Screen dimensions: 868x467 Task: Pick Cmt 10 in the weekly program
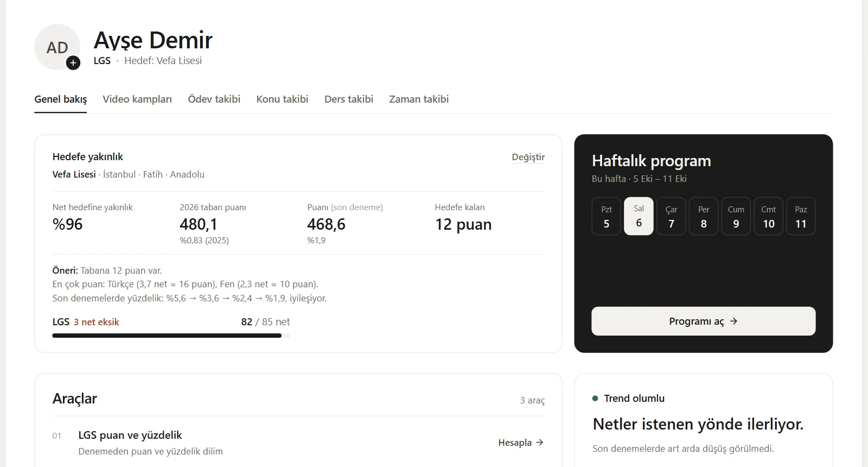pyautogui.click(x=769, y=216)
